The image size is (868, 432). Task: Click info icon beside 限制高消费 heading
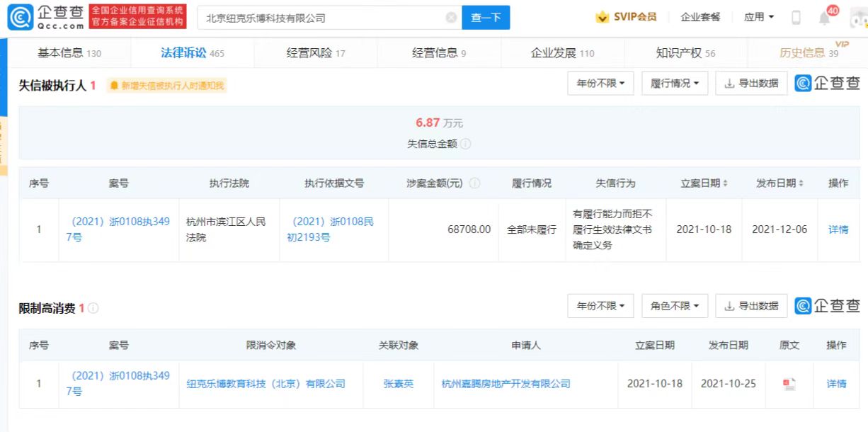[x=93, y=308]
